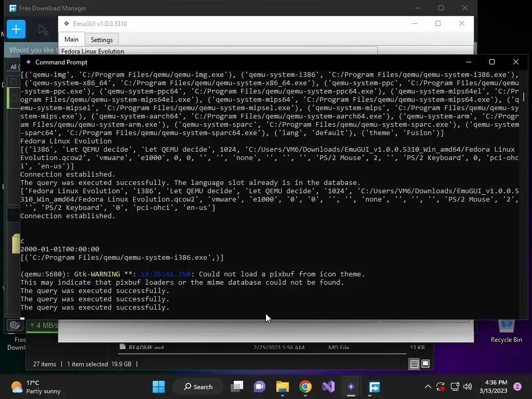
Task: Open the network tray icon
Action: coord(455,387)
